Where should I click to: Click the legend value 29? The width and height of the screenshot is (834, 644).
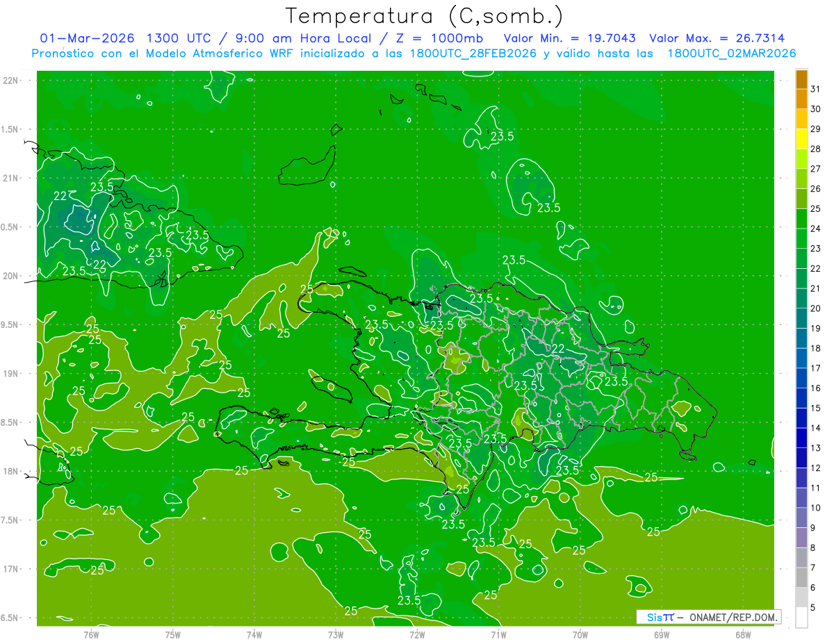[816, 129]
